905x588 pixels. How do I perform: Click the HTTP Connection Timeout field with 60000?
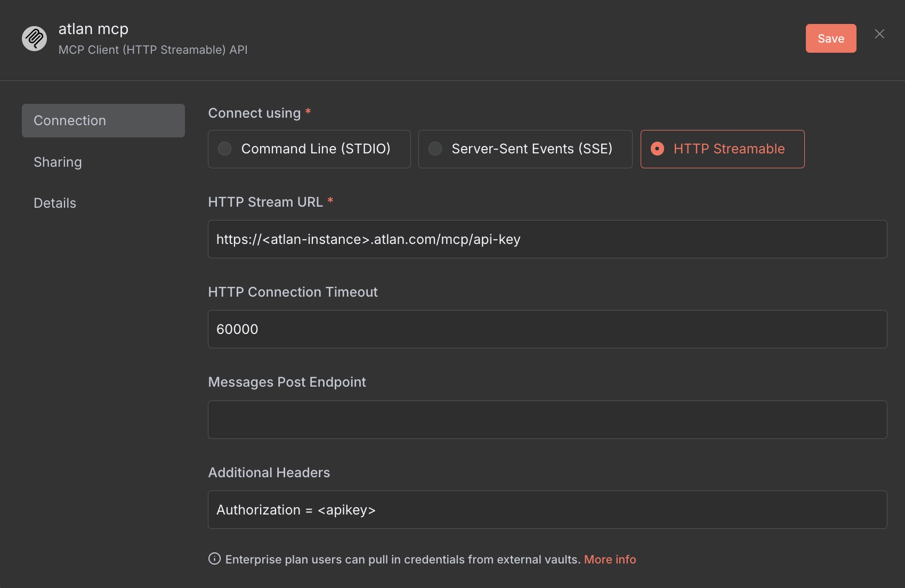[x=547, y=329]
